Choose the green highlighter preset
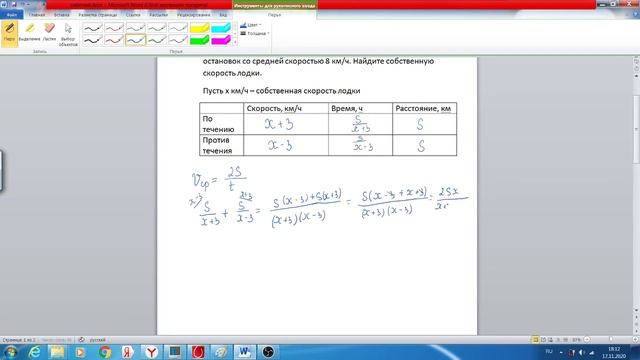This screenshot has height=360, width=640. pos(200,40)
